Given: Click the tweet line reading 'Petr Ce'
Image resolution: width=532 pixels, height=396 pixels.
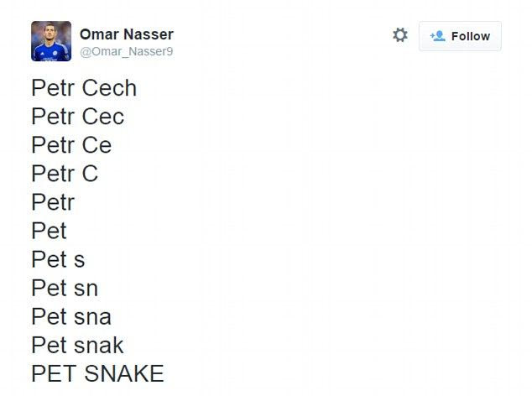Looking at the screenshot, I should (x=71, y=145).
